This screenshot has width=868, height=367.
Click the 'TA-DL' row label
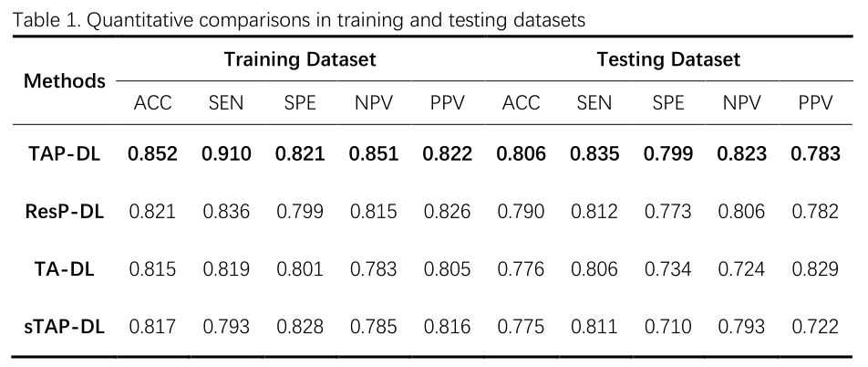point(65,268)
